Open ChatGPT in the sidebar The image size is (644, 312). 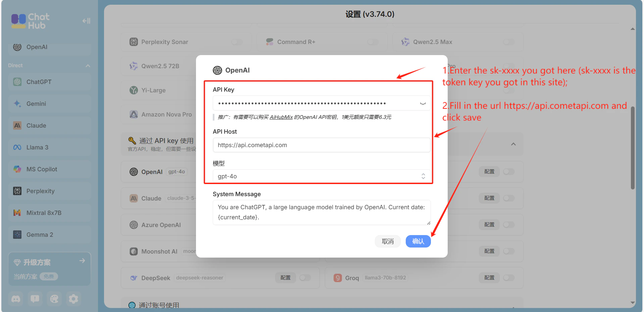click(x=50, y=82)
